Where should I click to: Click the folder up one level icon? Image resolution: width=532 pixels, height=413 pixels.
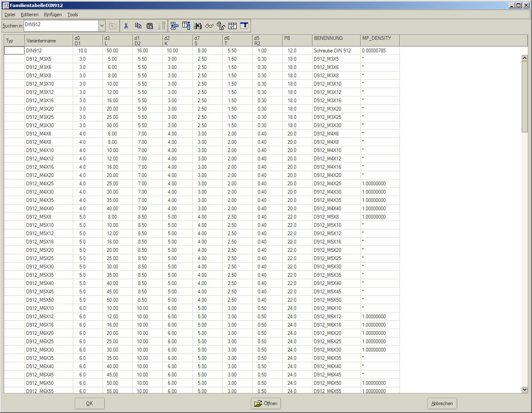113,26
